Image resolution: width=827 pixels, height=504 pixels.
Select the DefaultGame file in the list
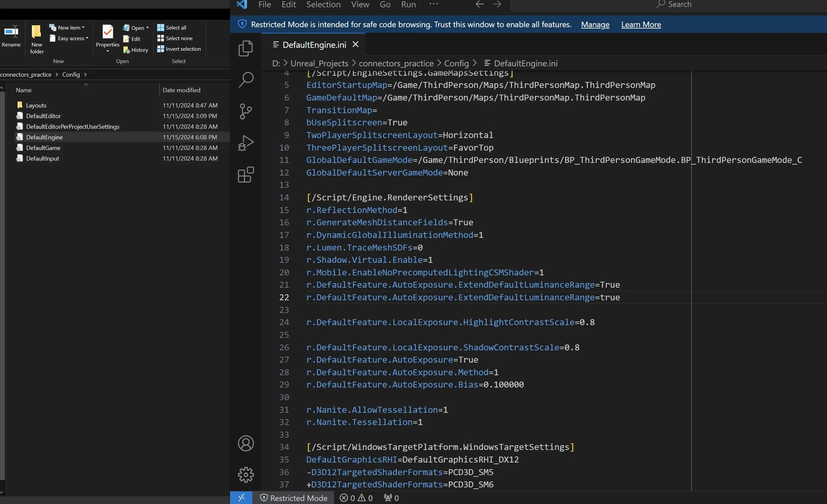[43, 148]
